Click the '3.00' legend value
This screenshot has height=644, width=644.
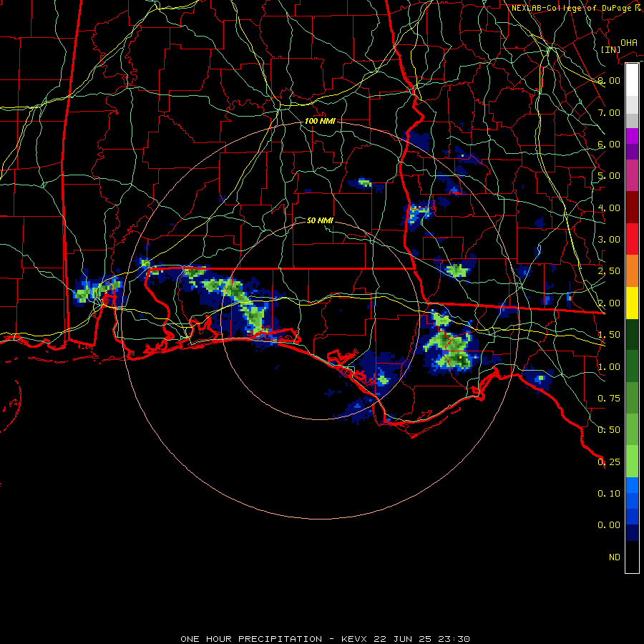(x=609, y=240)
